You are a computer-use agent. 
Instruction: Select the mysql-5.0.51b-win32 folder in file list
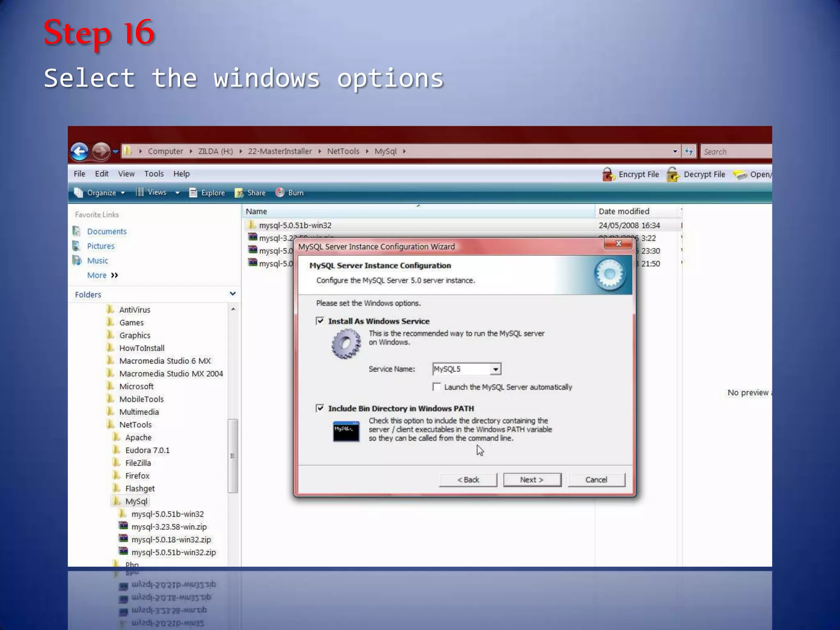tap(295, 225)
